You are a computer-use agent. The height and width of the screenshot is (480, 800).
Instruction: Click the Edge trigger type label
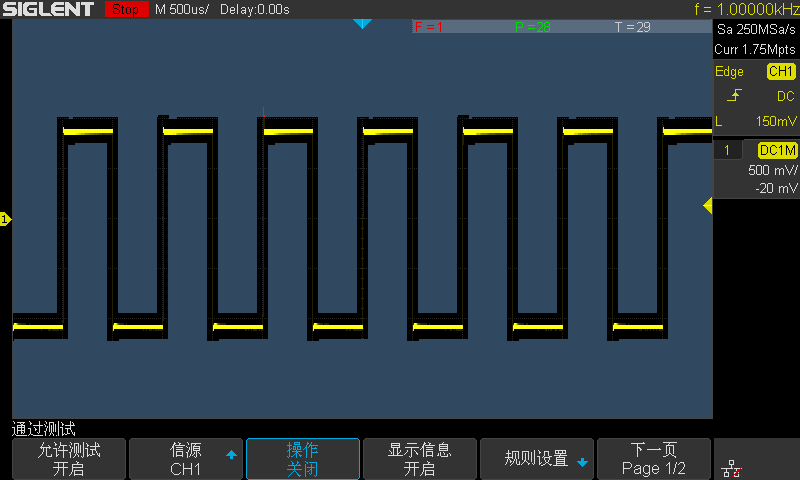click(729, 71)
